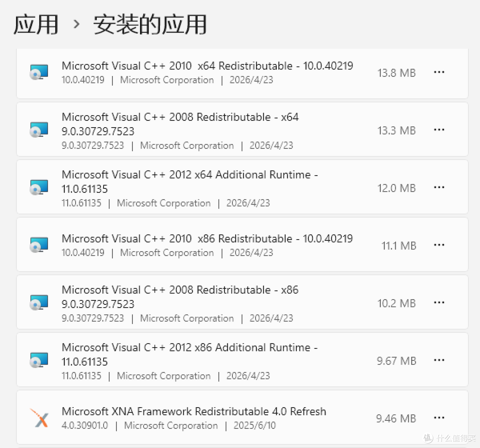Screen dimensions: 480x448
Task: Click installer icon of Visual C++ 2012 x86 Additional Runtime
Action: click(x=39, y=360)
